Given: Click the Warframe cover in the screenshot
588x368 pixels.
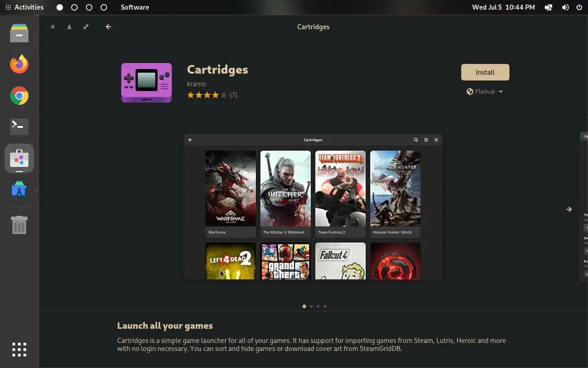Looking at the screenshot, I should tap(231, 189).
